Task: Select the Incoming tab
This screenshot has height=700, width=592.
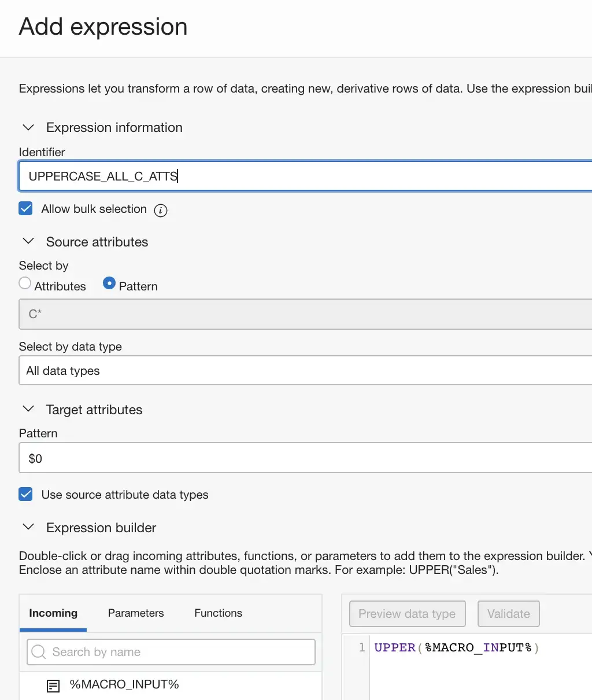Action: click(x=53, y=613)
